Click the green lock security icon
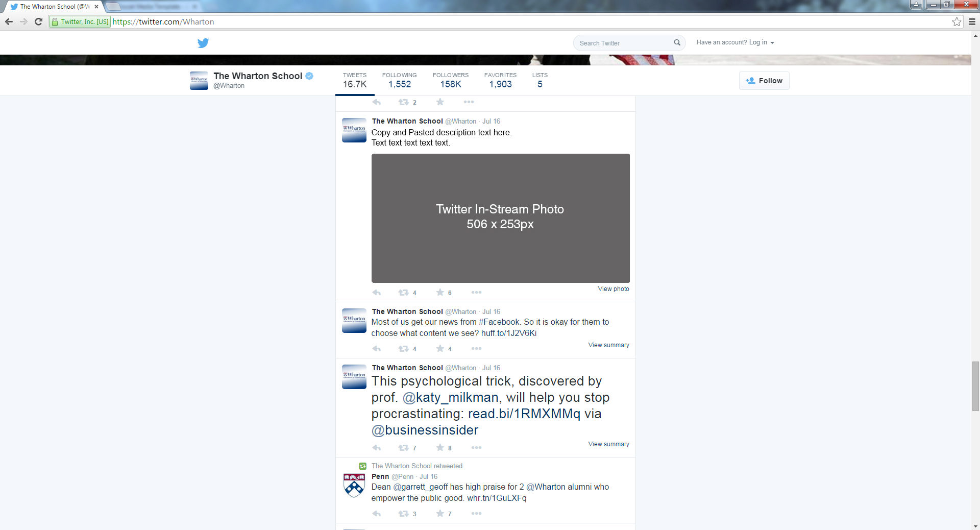Viewport: 980px width, 530px height. [x=55, y=21]
